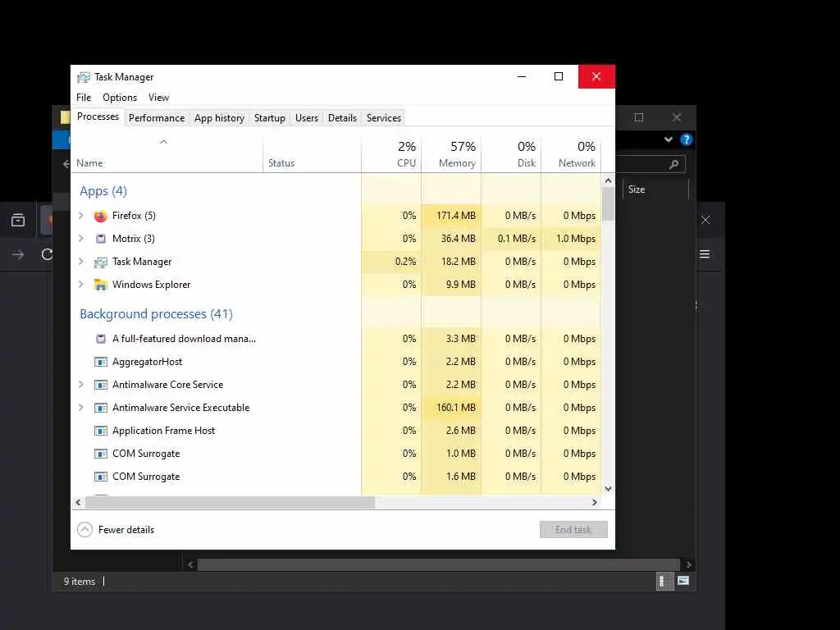Open the File menu
This screenshot has width=840, height=630.
tap(84, 98)
